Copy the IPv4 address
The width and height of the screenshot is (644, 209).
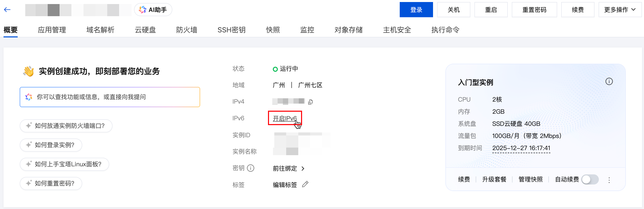pyautogui.click(x=310, y=102)
